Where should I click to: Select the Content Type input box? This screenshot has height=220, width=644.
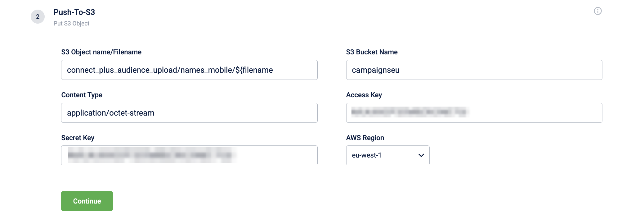tap(189, 113)
